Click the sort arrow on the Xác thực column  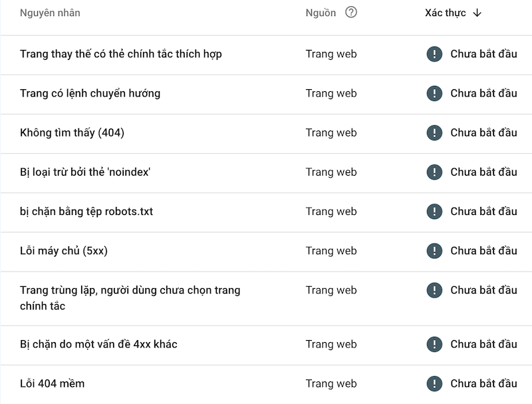tap(478, 12)
